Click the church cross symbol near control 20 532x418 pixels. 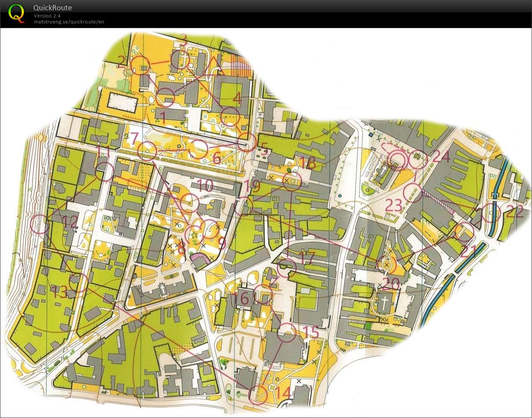coord(385,303)
